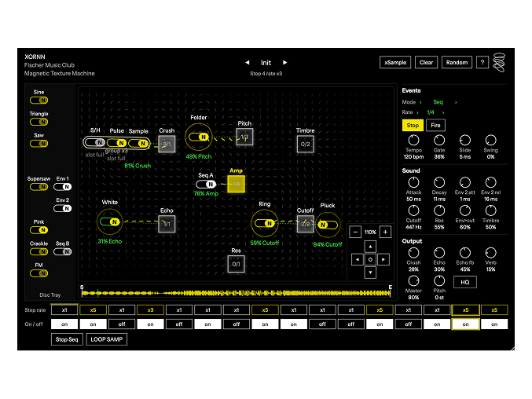Screen dimensions: 532x399
Task: Pan the field up with the up arrow
Action: (x=370, y=247)
